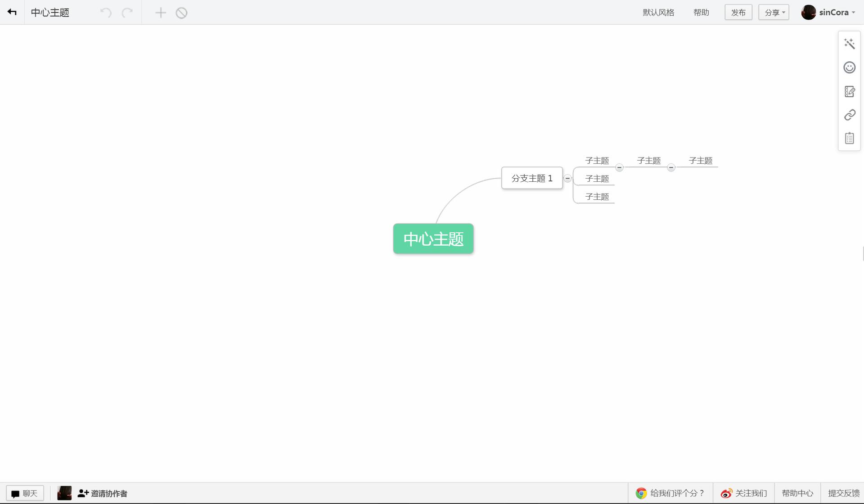Click the redo icon

pyautogui.click(x=127, y=13)
